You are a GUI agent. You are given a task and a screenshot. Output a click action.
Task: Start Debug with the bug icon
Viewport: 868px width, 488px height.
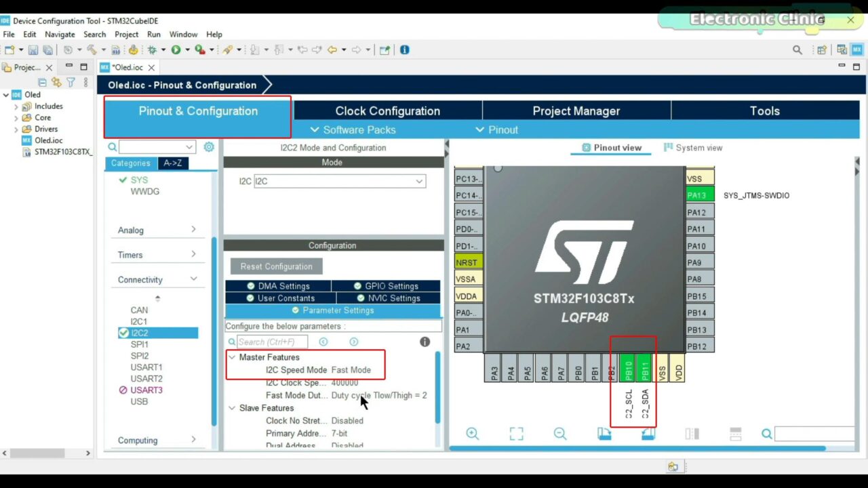153,50
